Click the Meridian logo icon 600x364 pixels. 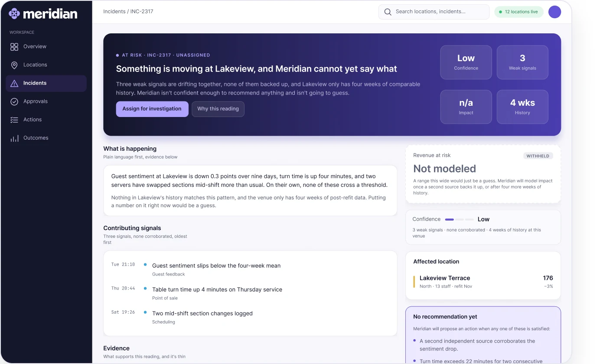coord(14,13)
